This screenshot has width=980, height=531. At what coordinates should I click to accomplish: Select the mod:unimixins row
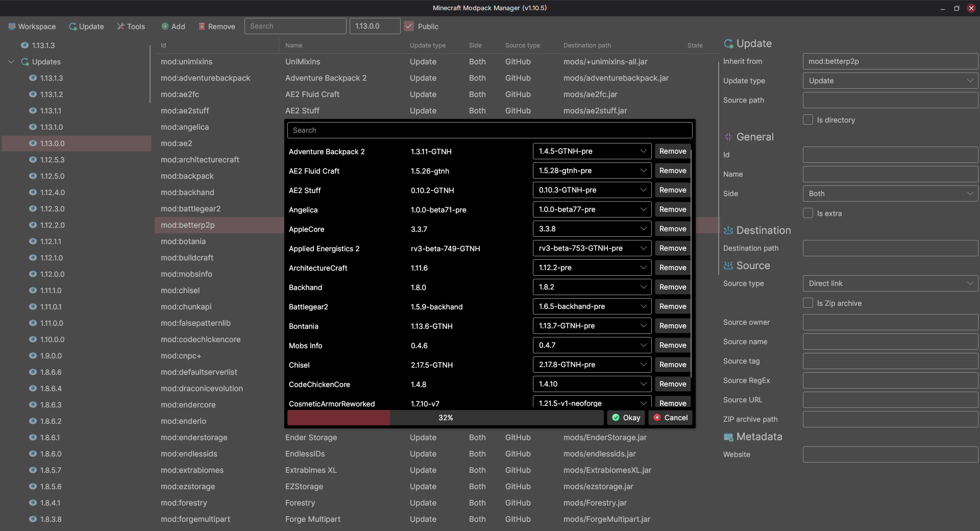[187, 62]
